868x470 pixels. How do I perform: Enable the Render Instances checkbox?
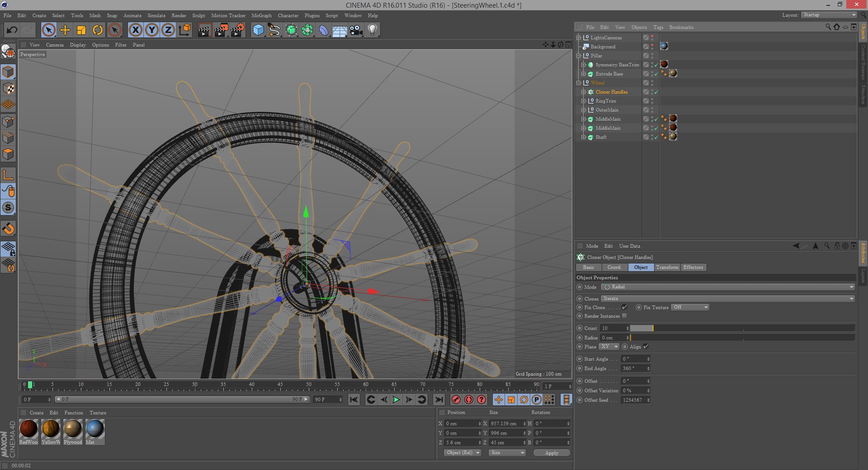pos(624,316)
